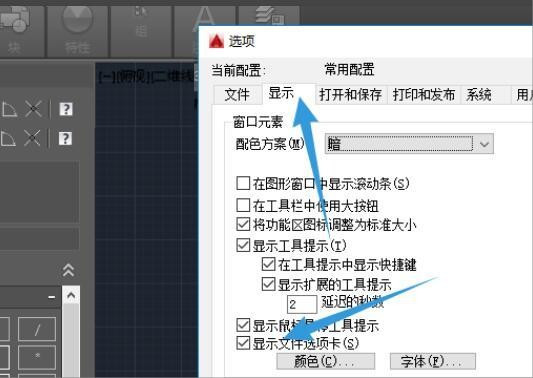Switch to the 显示 tab
The width and height of the screenshot is (533, 378).
coord(289,93)
